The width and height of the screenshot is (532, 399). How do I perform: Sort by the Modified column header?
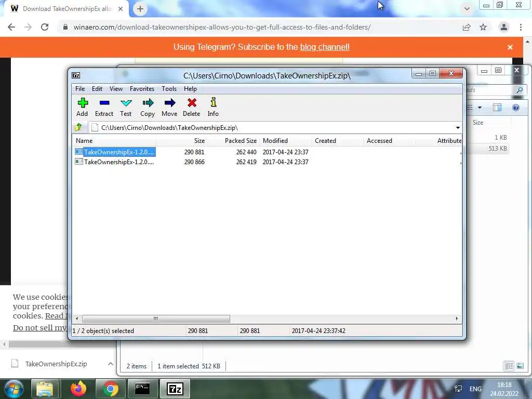(286, 140)
